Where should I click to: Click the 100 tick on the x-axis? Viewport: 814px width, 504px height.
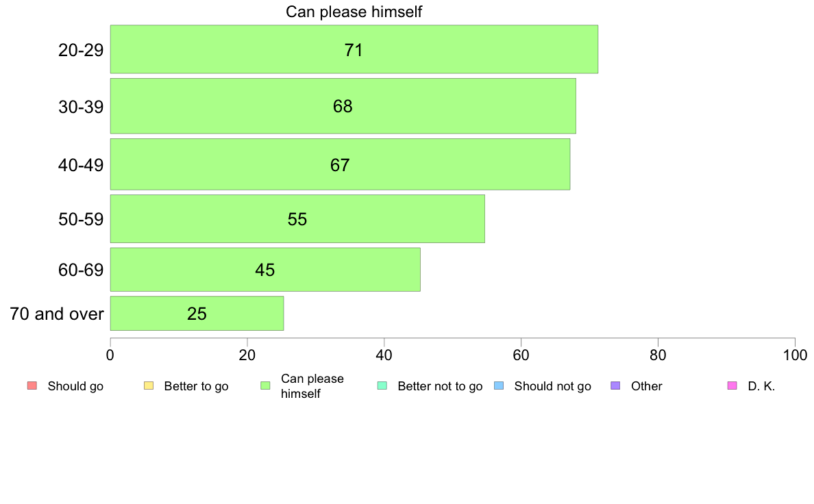(x=795, y=355)
